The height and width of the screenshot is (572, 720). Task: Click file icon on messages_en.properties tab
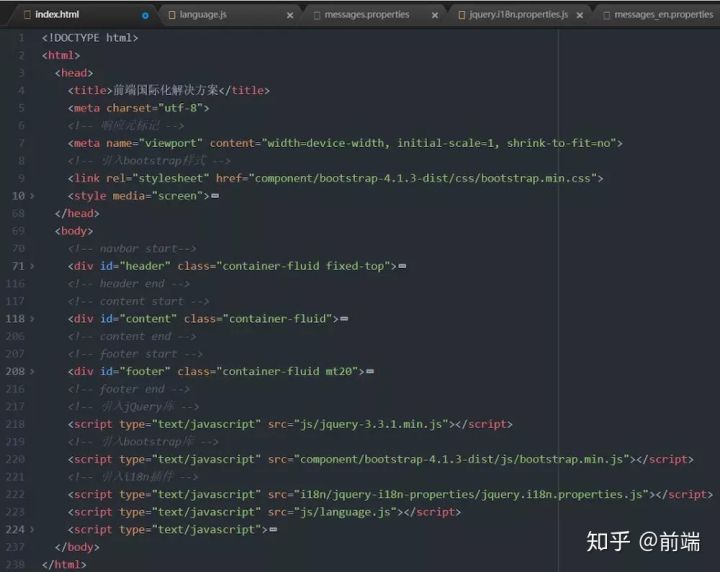pyautogui.click(x=607, y=15)
